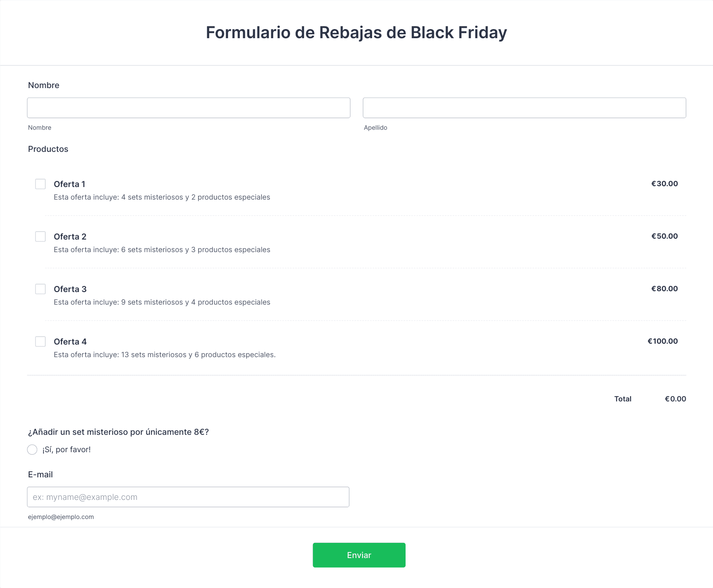This screenshot has height=588, width=713.
Task: Click the €80.00 price of Oferta 3
Action: coord(664,289)
